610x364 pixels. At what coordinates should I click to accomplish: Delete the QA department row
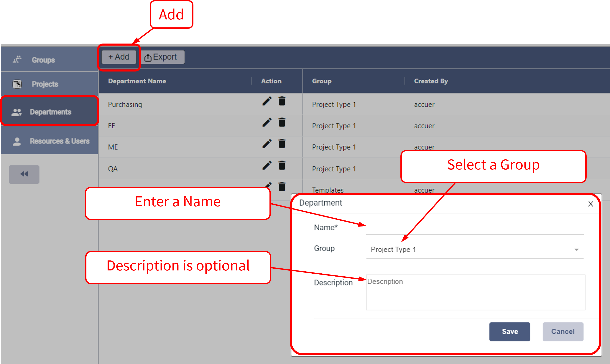[x=282, y=165]
